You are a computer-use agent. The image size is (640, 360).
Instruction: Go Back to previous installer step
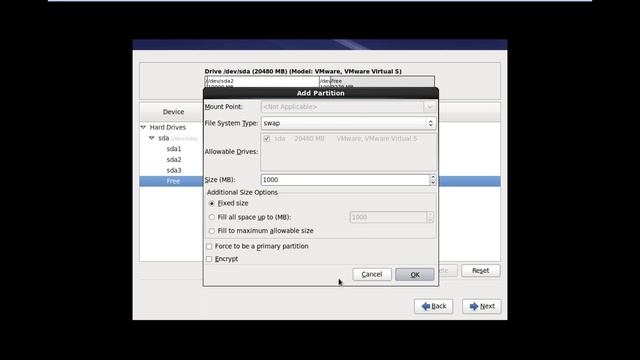coord(433,306)
